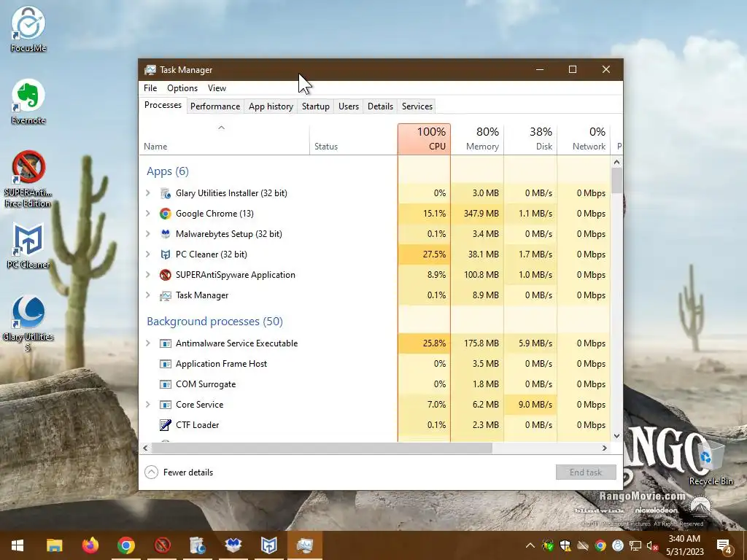This screenshot has height=560, width=747.
Task: Click the PC Cleaner process row icon
Action: (166, 254)
